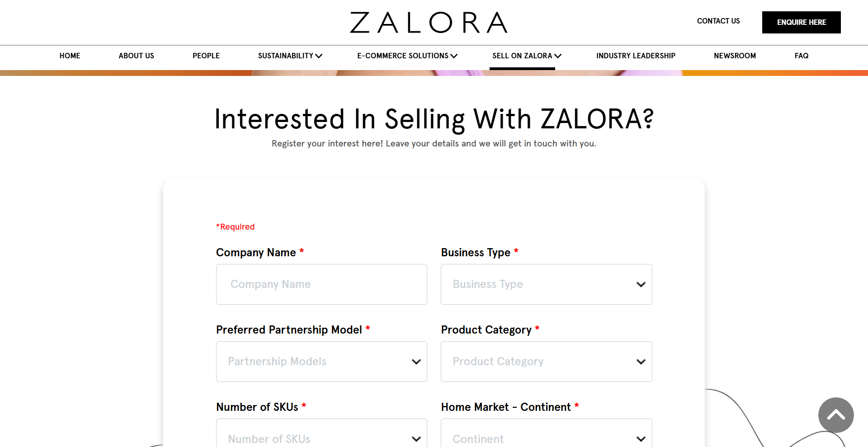The image size is (868, 447).
Task: Open the Business Type dropdown
Action: click(x=546, y=284)
